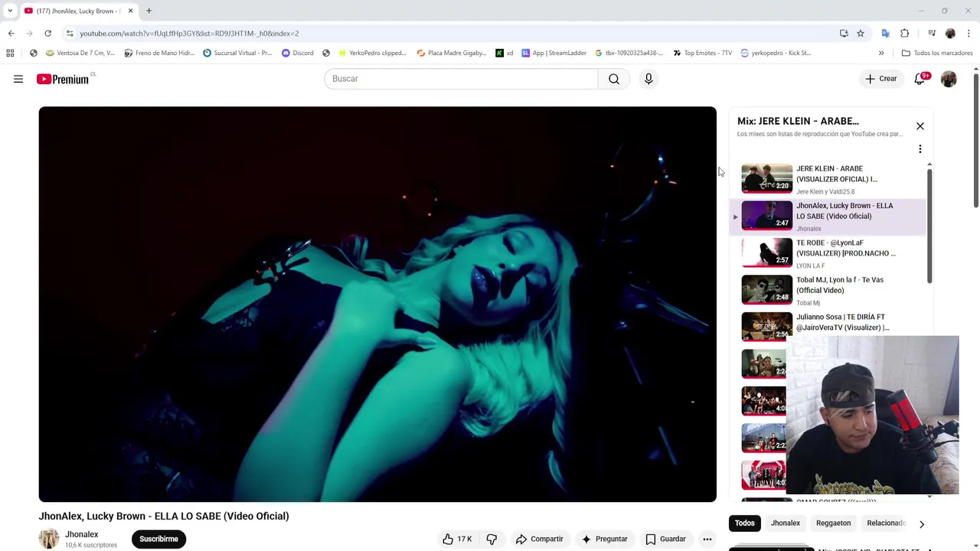Screen dimensions: 980x551
Task: Click the browser address bar URL
Action: tap(189, 34)
